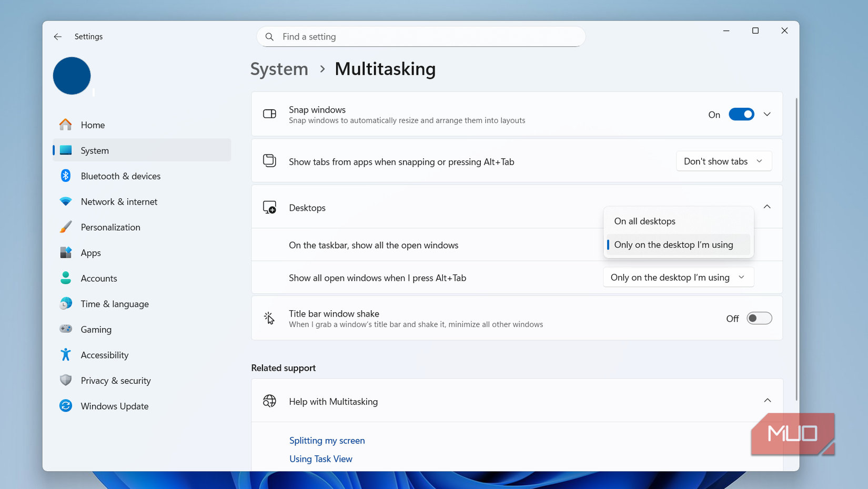
Task: Open Accounts settings page
Action: pyautogui.click(x=142, y=278)
